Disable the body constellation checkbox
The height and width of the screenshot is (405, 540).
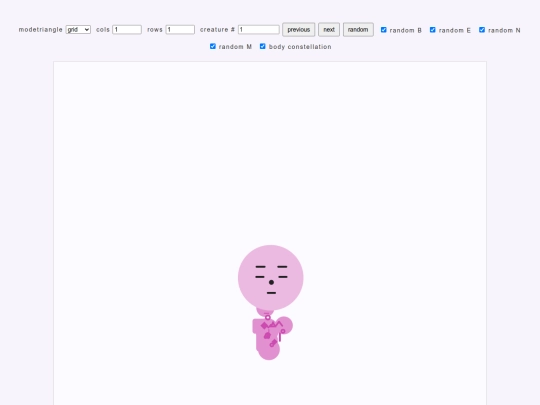coord(263,46)
